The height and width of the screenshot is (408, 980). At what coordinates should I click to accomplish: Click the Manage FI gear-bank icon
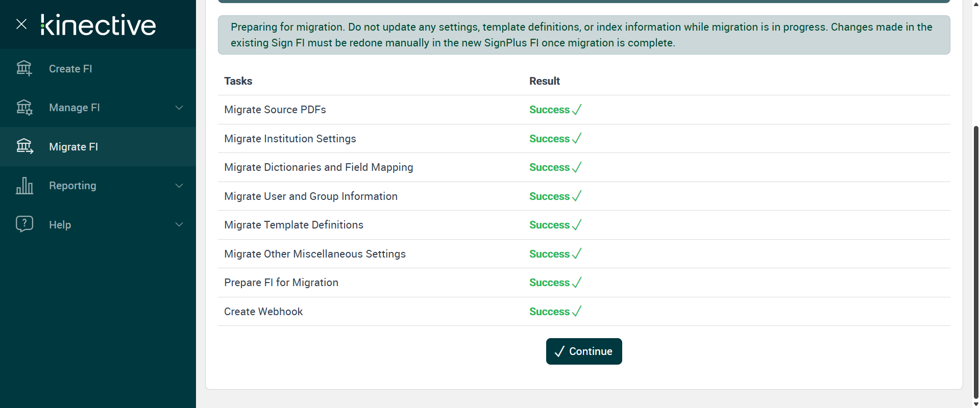coord(24,108)
